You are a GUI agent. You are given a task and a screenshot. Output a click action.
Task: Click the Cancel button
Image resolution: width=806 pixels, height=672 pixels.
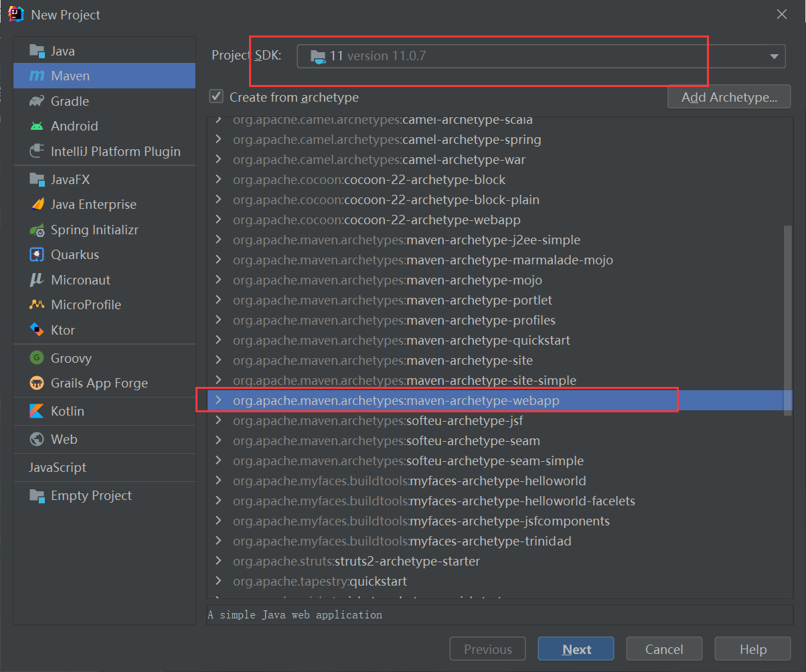pyautogui.click(x=664, y=649)
